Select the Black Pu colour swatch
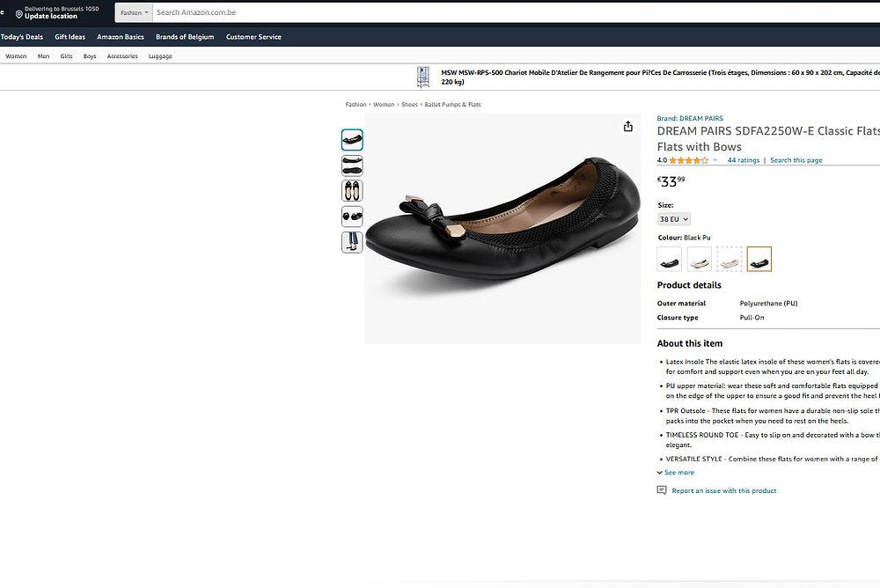The height and width of the screenshot is (588, 880). 759,258
